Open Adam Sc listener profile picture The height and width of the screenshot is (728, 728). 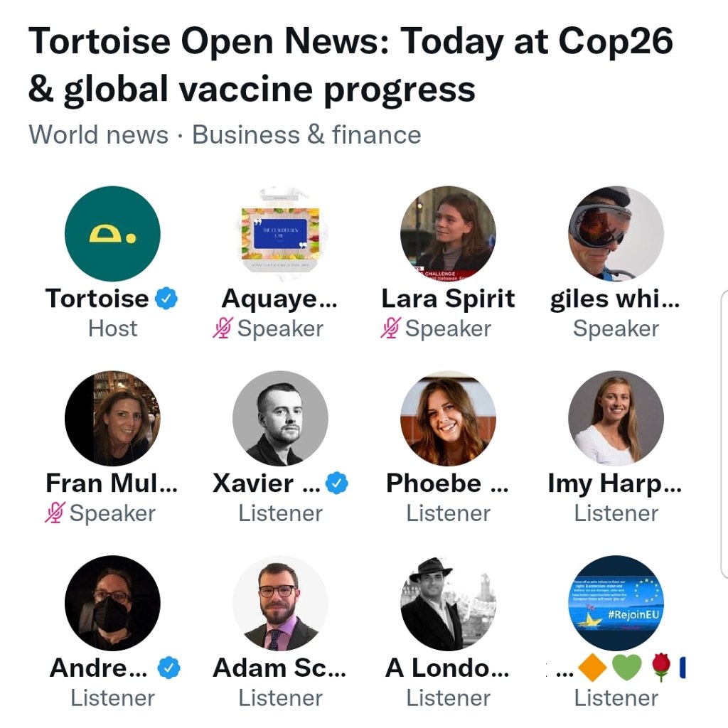coord(280,603)
